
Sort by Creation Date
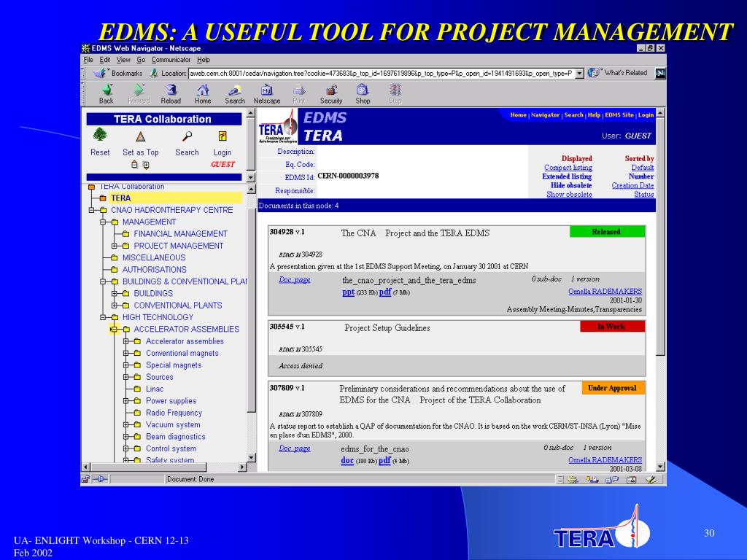pos(632,185)
